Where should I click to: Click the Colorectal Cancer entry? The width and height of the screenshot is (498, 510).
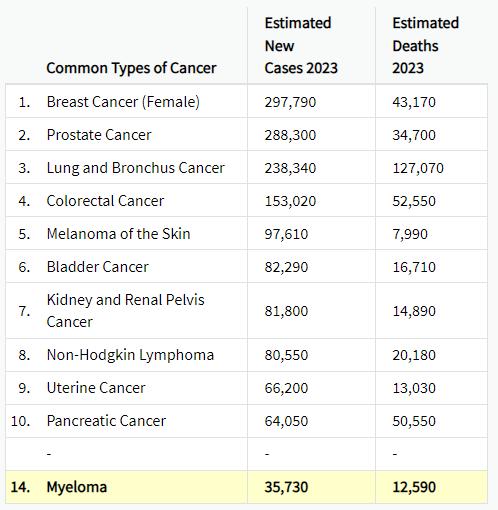pos(105,201)
